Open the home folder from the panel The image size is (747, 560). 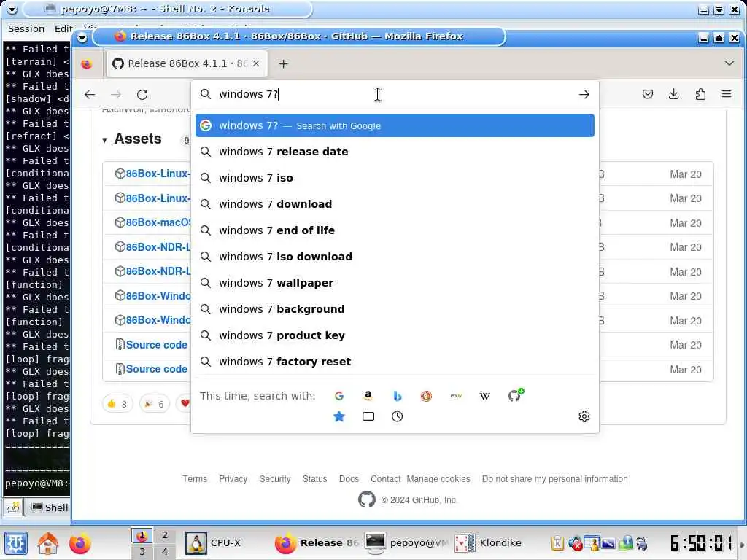pyautogui.click(x=47, y=542)
